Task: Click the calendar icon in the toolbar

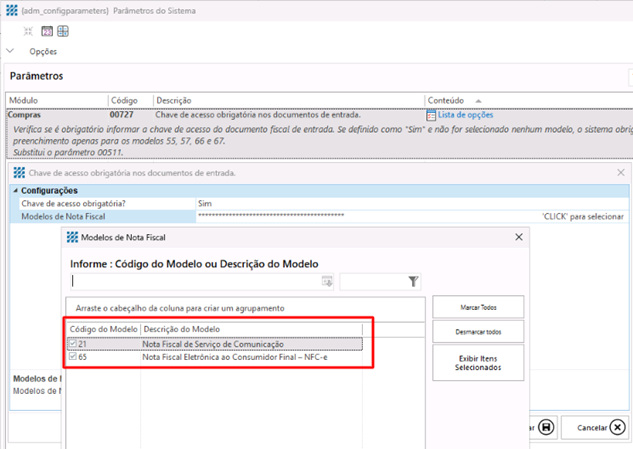Action: pos(46,31)
